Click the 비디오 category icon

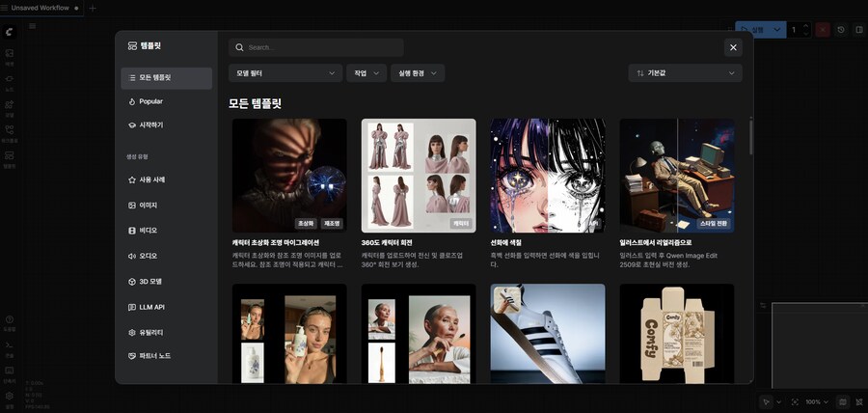coord(132,231)
